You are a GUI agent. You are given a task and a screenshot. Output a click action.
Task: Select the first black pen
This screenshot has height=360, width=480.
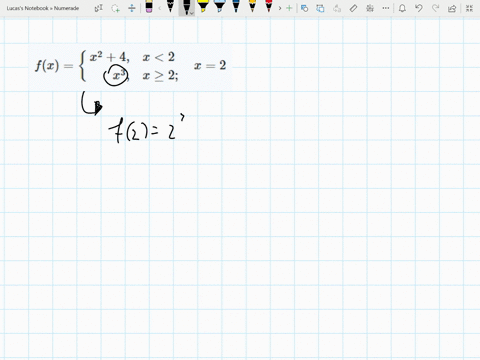point(170,6)
